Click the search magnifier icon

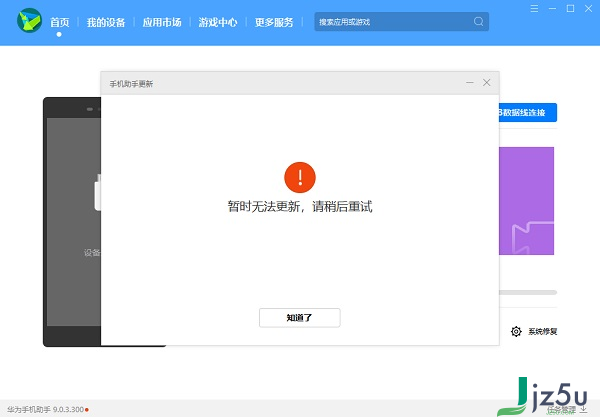click(x=478, y=21)
